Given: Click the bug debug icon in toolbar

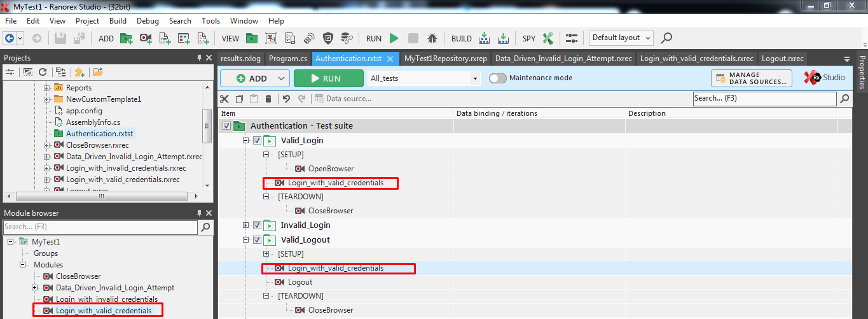Looking at the screenshot, I should [x=432, y=38].
